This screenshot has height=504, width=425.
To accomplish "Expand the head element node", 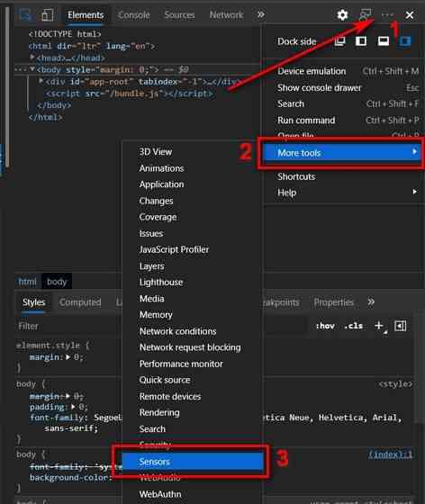I will (x=32, y=58).
